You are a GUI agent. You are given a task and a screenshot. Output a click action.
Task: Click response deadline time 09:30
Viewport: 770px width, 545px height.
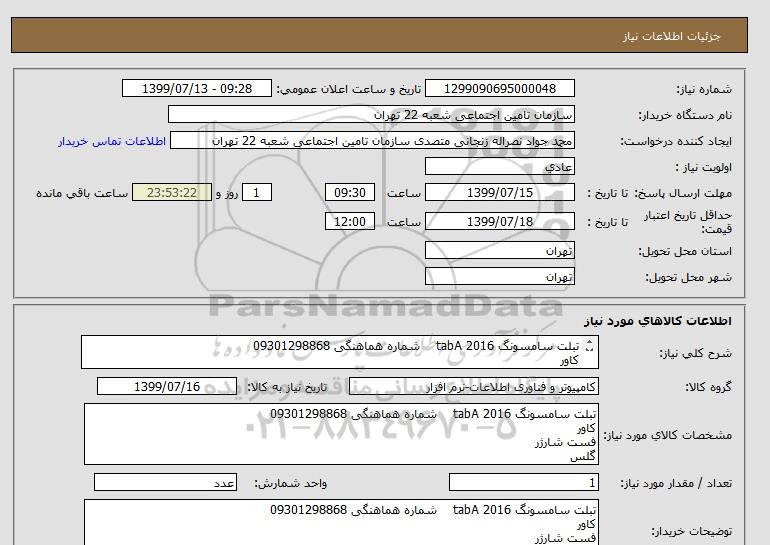pos(350,192)
